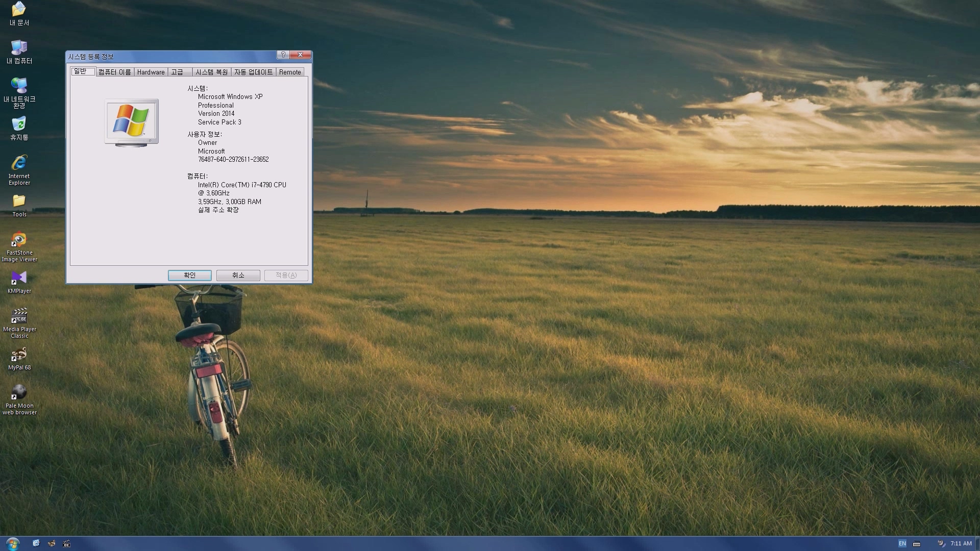This screenshot has width=980, height=551.
Task: Click the EN language indicator in the tray
Action: (902, 543)
